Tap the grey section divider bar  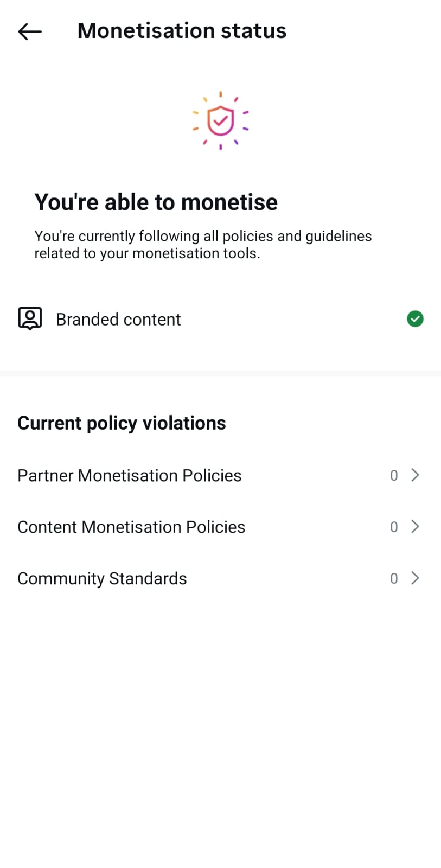pyautogui.click(x=220, y=373)
